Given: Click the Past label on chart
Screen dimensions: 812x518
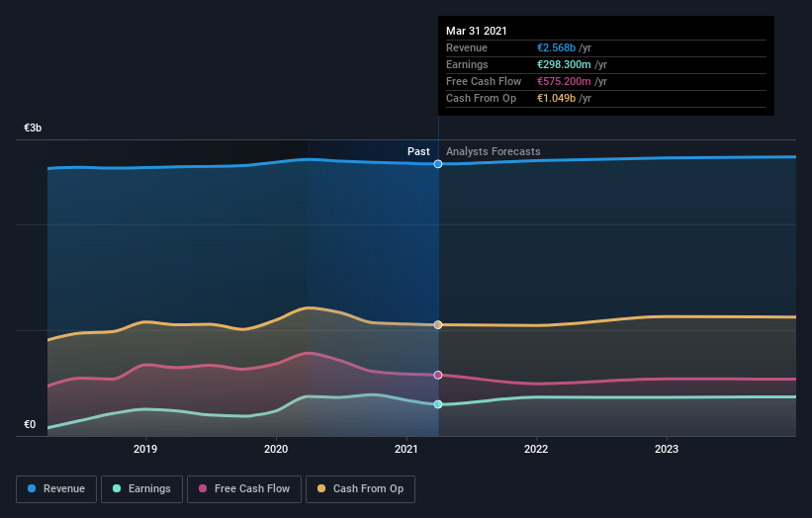Looking at the screenshot, I should pyautogui.click(x=418, y=151).
